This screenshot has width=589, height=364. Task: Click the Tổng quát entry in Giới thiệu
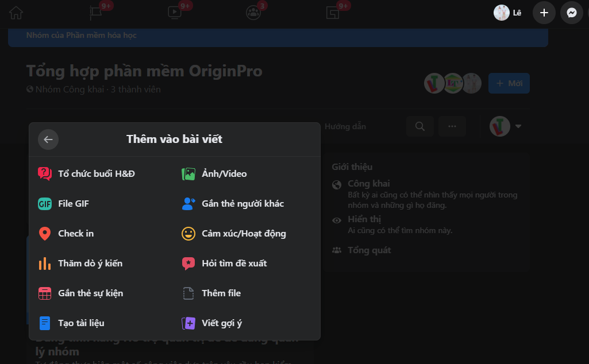coord(369,250)
